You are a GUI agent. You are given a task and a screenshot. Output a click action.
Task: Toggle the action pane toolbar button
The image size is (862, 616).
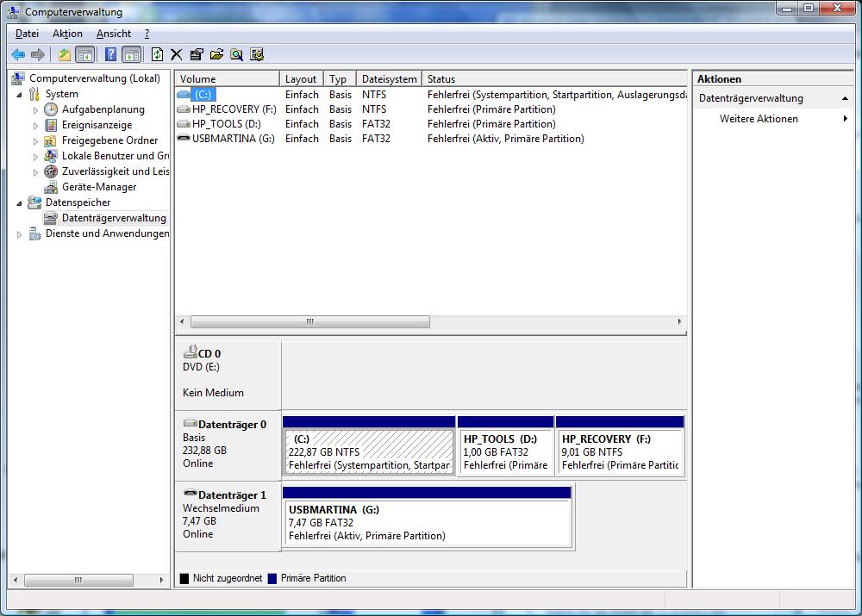pos(132,54)
